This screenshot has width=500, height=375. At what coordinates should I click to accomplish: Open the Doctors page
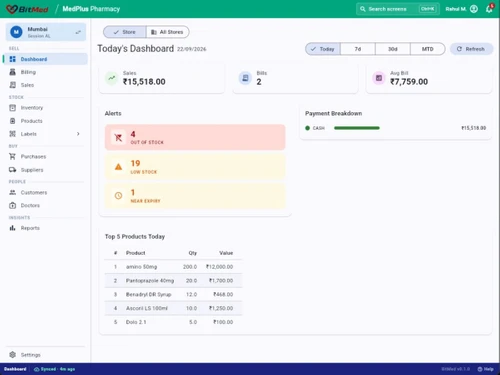(46, 205)
